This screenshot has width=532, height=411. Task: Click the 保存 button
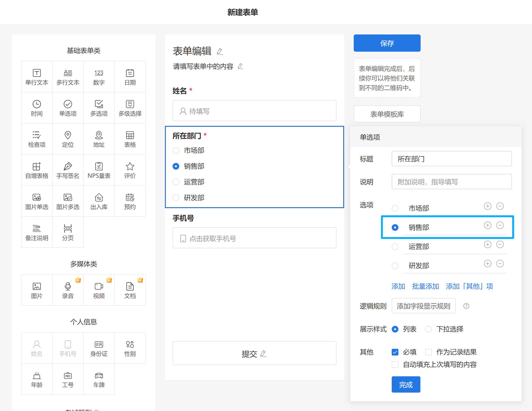pos(387,43)
